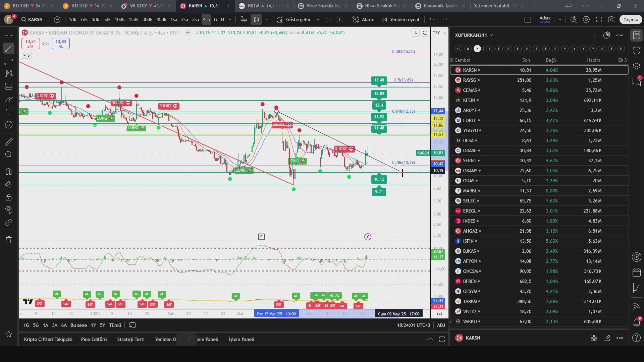Open the Strateji Testi tab
The width and height of the screenshot is (644, 362).
(131, 339)
